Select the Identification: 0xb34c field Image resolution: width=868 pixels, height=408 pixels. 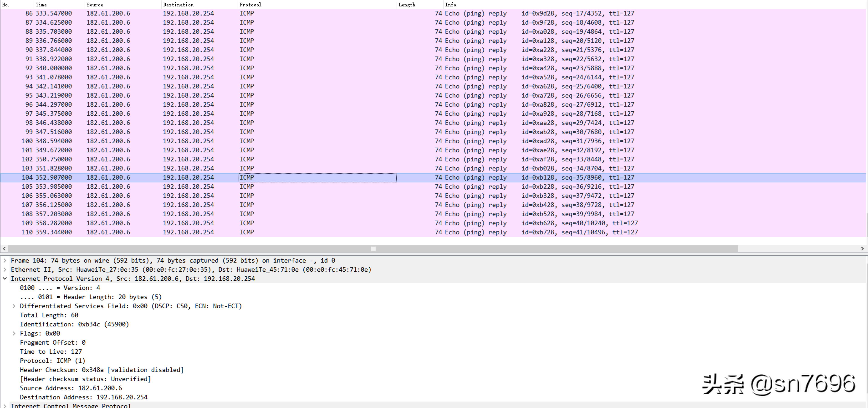(74, 324)
